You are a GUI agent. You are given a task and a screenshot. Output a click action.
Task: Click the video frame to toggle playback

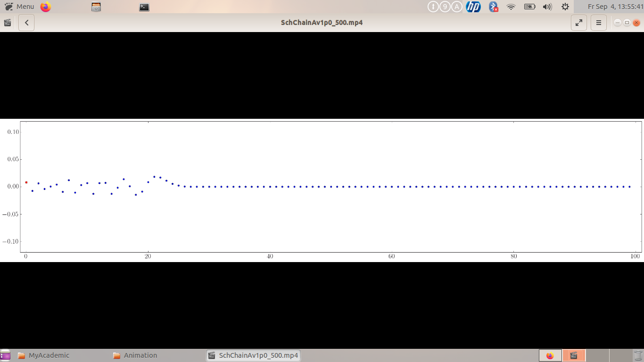click(x=322, y=190)
